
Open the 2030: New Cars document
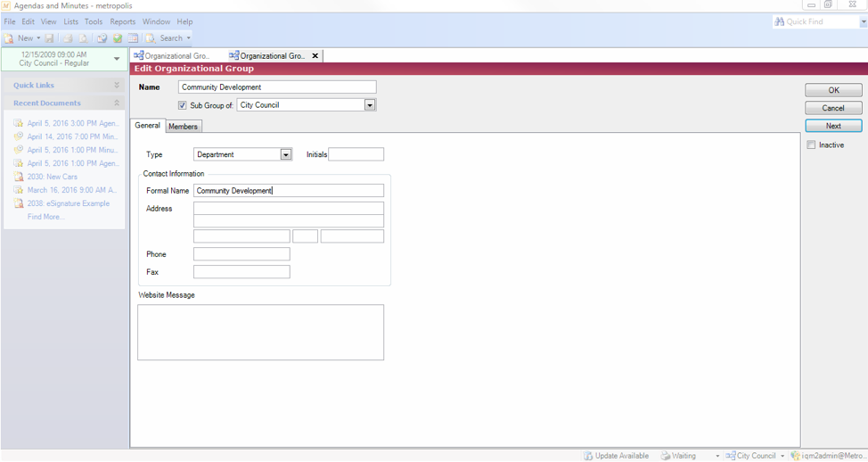click(x=53, y=177)
